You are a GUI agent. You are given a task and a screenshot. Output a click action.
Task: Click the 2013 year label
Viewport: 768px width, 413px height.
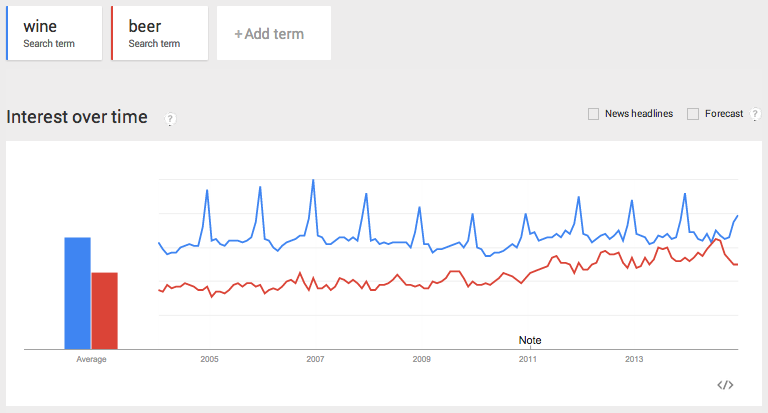click(x=634, y=359)
